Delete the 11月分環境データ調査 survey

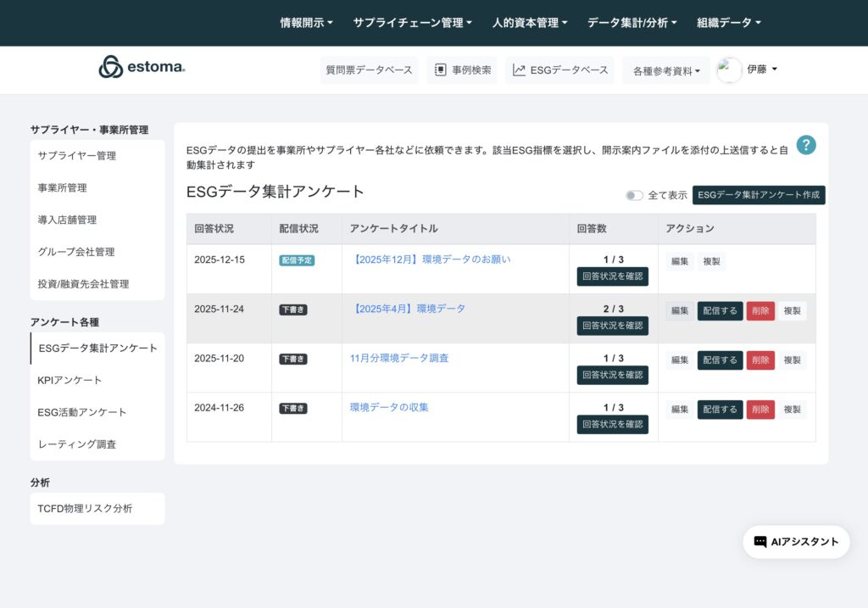tap(760, 360)
